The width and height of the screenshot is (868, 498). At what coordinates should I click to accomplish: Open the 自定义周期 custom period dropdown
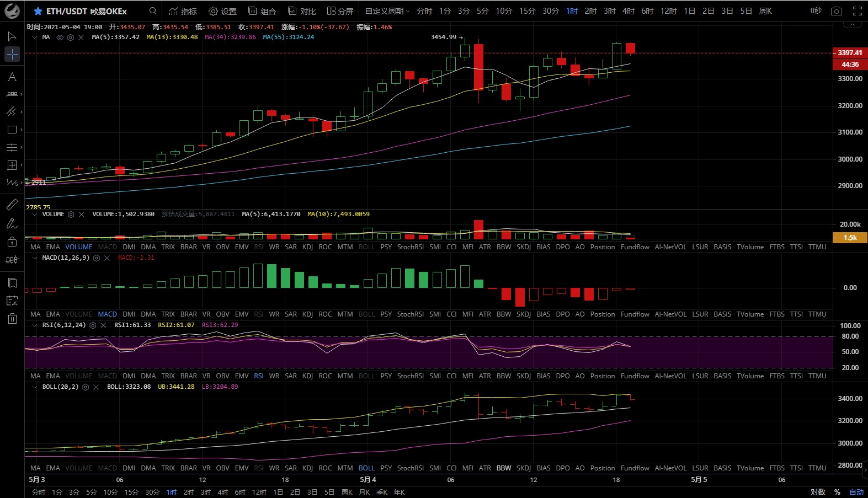point(387,11)
